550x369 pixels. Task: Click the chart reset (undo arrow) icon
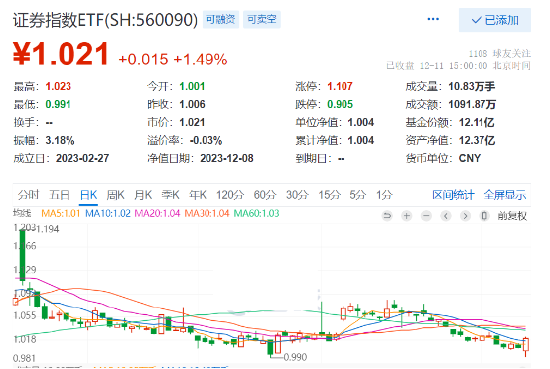(x=387, y=215)
